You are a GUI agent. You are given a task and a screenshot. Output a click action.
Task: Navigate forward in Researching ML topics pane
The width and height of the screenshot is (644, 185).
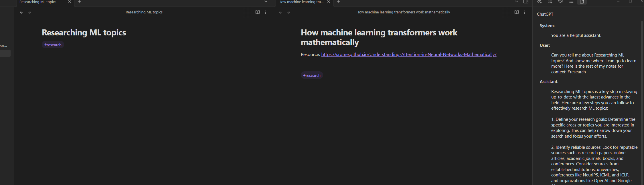(29, 12)
